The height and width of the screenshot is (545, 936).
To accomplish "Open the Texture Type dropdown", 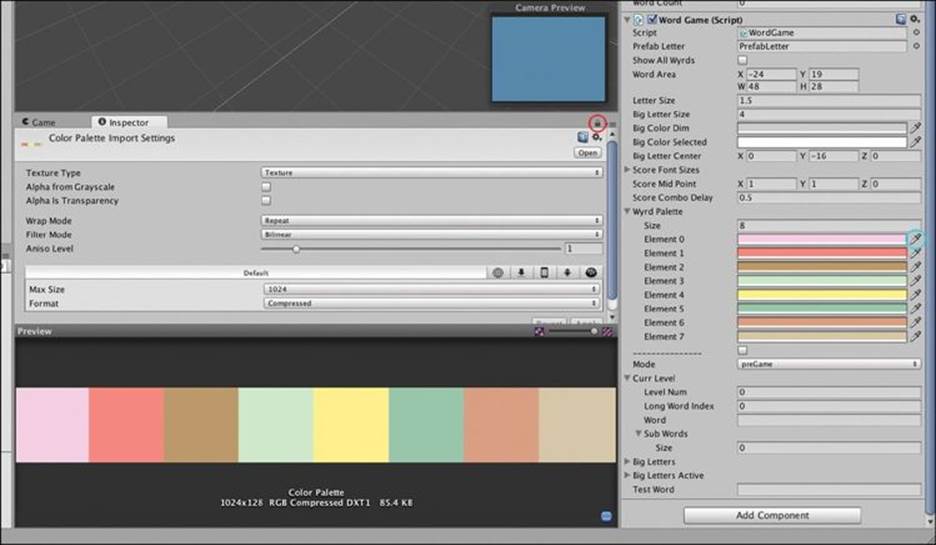I will (x=431, y=173).
